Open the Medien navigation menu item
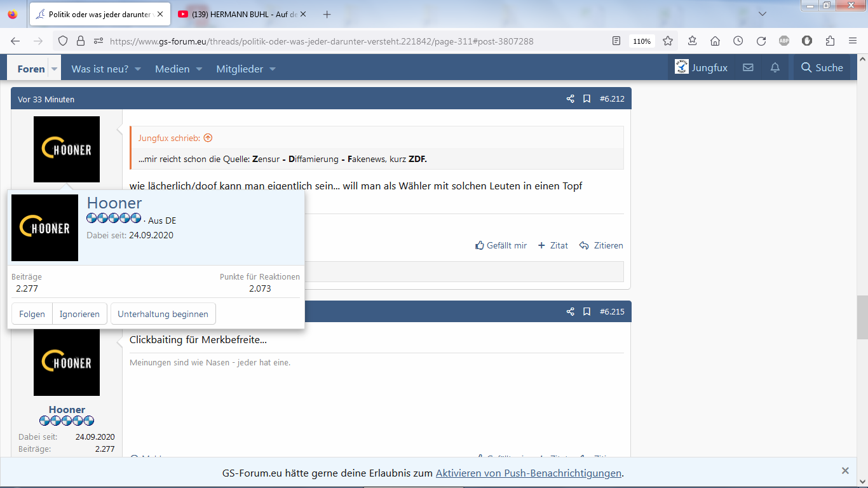Viewport: 868px width, 488px height. coord(172,69)
